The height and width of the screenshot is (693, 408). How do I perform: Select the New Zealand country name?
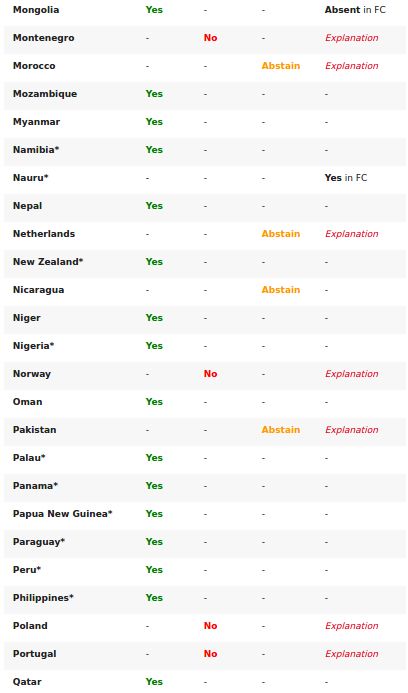48,262
